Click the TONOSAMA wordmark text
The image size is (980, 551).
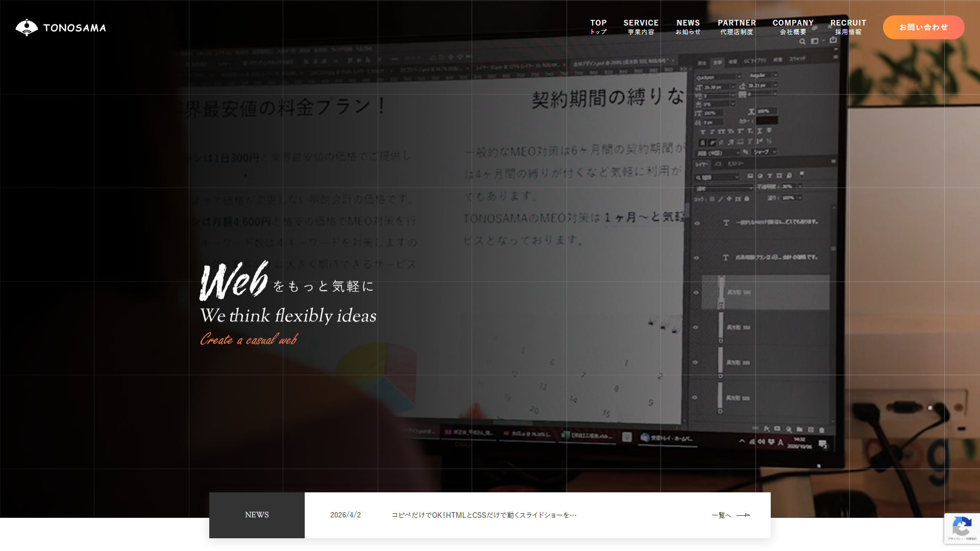pos(75,28)
